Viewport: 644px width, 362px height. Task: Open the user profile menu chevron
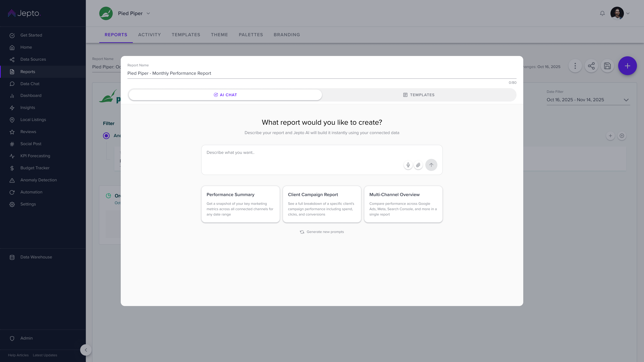[x=628, y=13]
